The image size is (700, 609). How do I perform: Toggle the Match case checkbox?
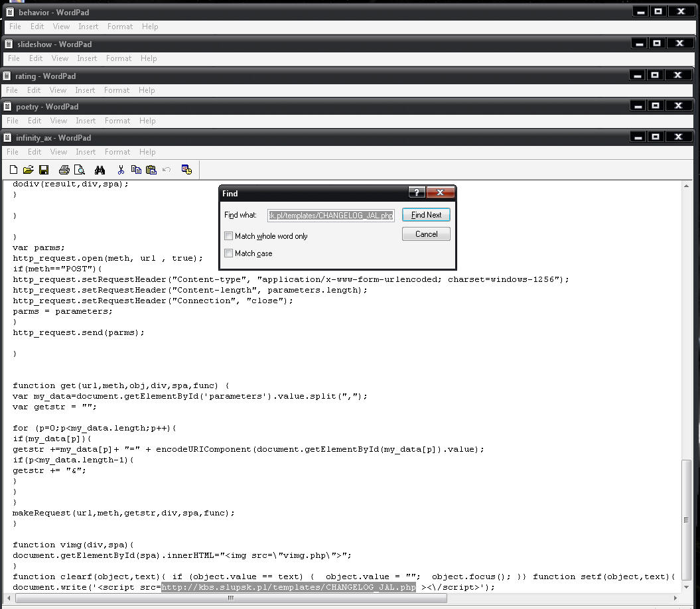[x=229, y=253]
